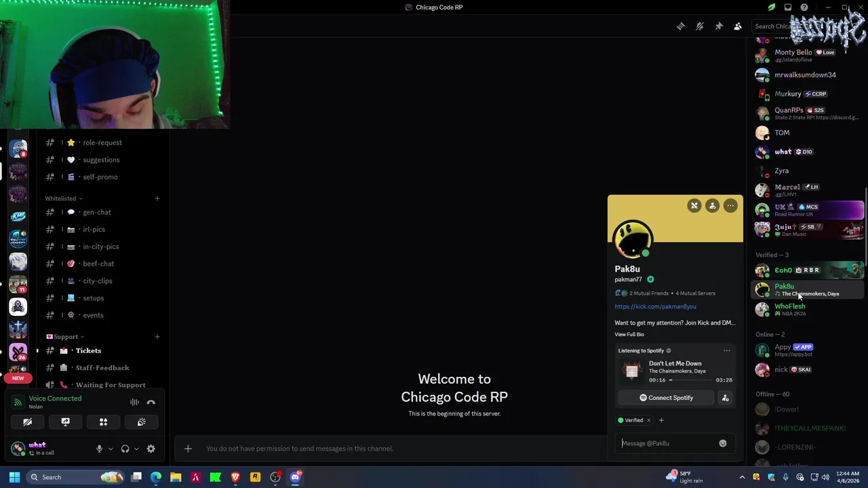
Task: Turn on camera in voice panel
Action: [28, 422]
